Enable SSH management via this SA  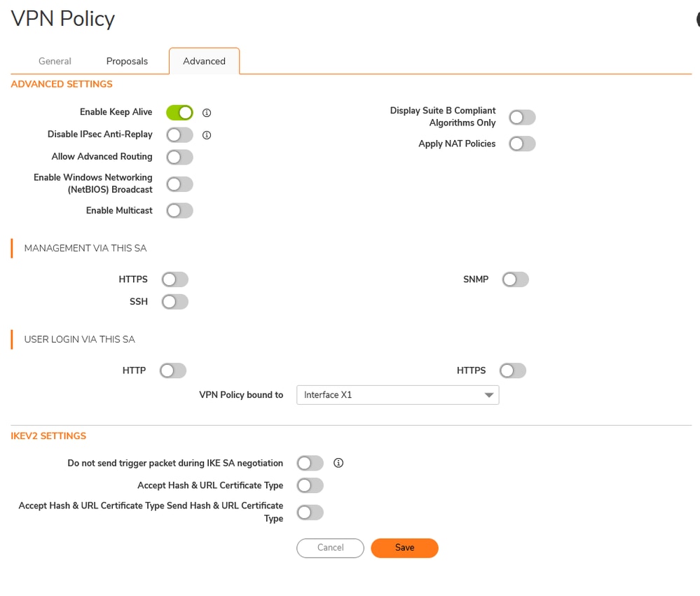(174, 302)
